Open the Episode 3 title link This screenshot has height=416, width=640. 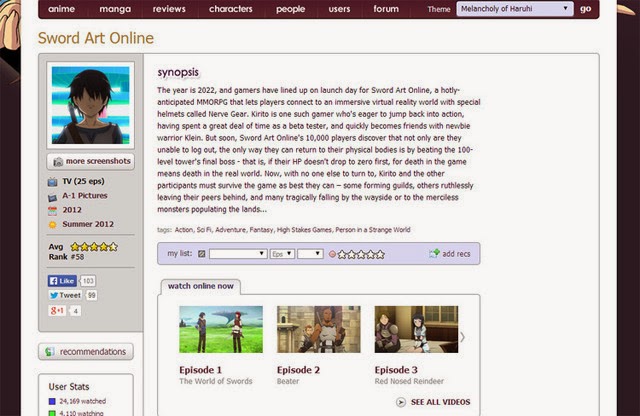pyautogui.click(x=396, y=370)
